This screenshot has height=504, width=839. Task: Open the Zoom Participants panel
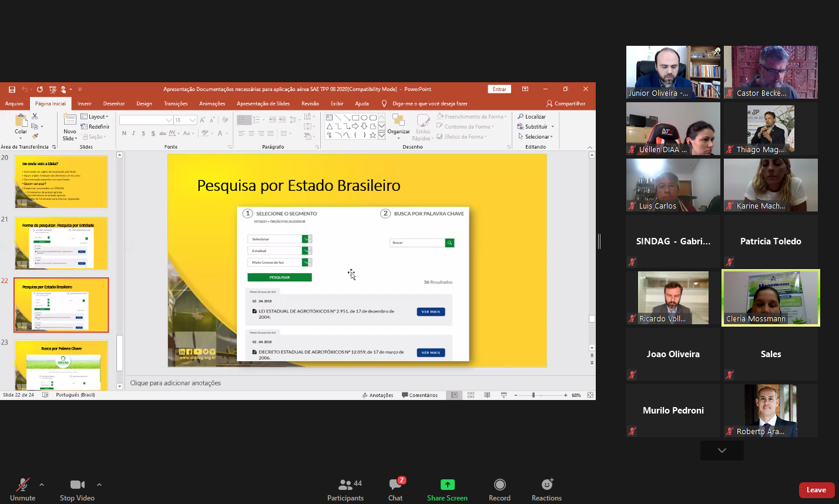pos(345,489)
